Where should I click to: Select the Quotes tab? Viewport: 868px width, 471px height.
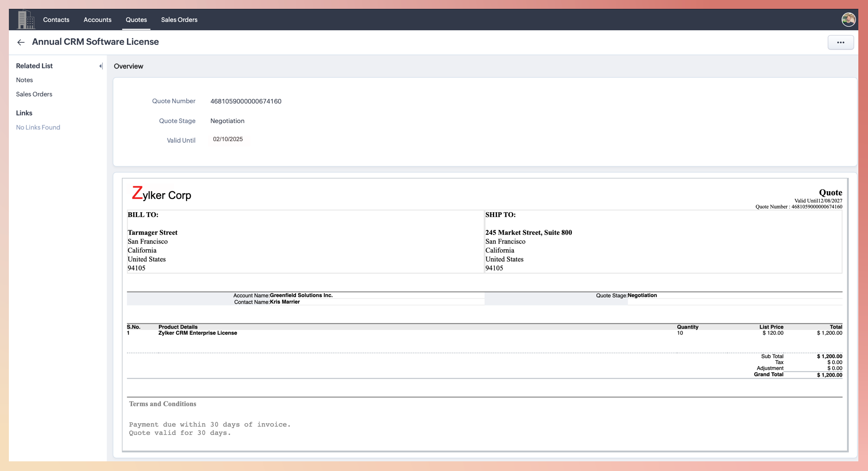tap(136, 20)
